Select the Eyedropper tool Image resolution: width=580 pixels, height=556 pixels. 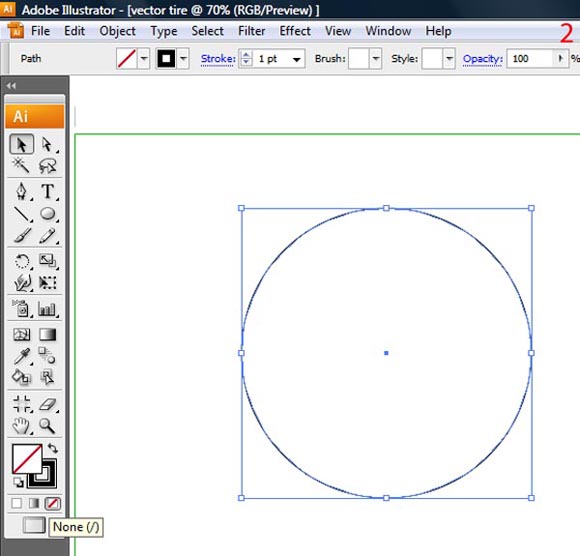click(21, 356)
